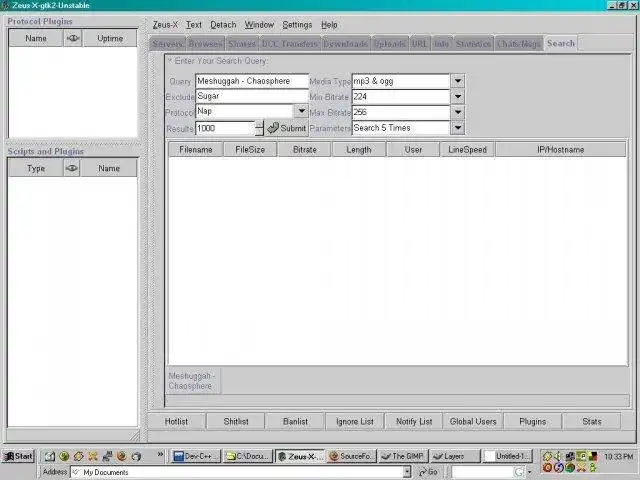Open the Detach menu
Screen dimensions: 640x480
[x=223, y=25]
